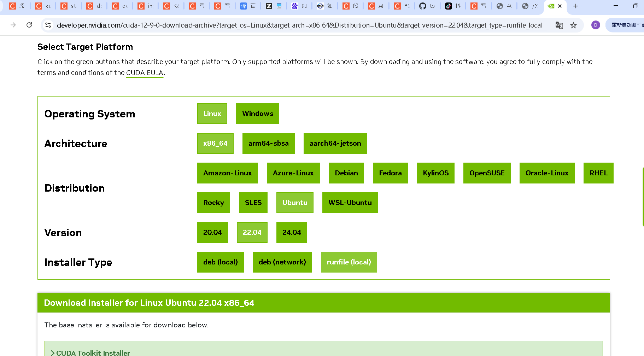The image size is (644, 356).
Task: Switch to the CSDN tab labeled in
Action: click(x=145, y=6)
